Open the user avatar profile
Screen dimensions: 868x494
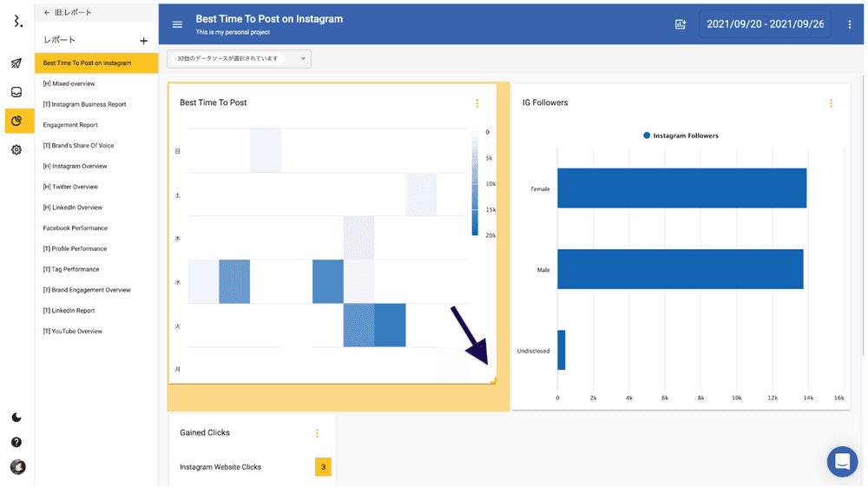(x=17, y=467)
